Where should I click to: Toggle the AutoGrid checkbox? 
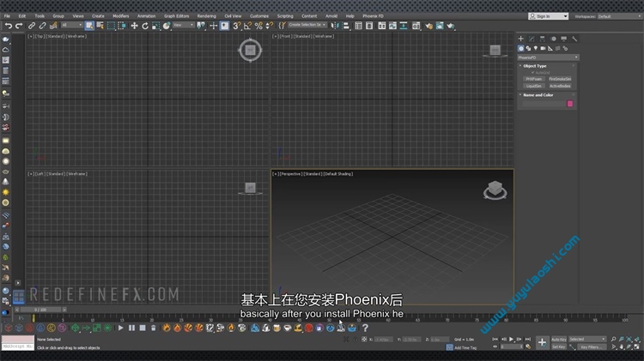coord(532,72)
